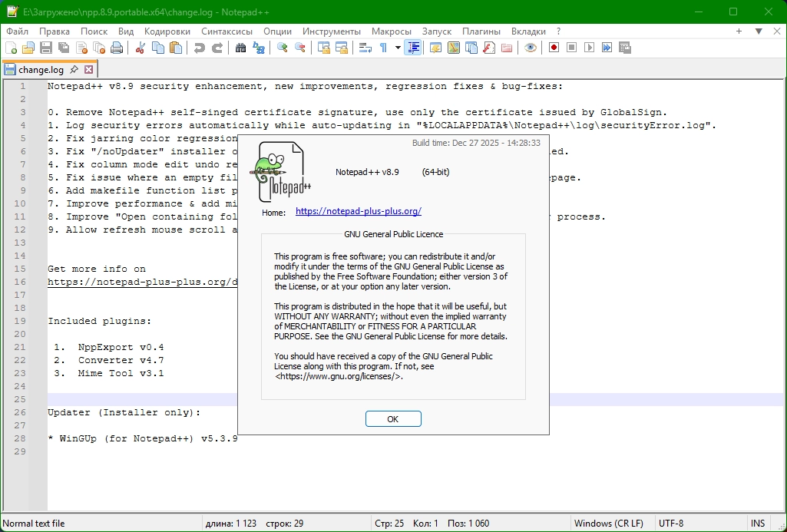This screenshot has width=787, height=532.
Task: Click the Start recording macro icon
Action: [554, 48]
